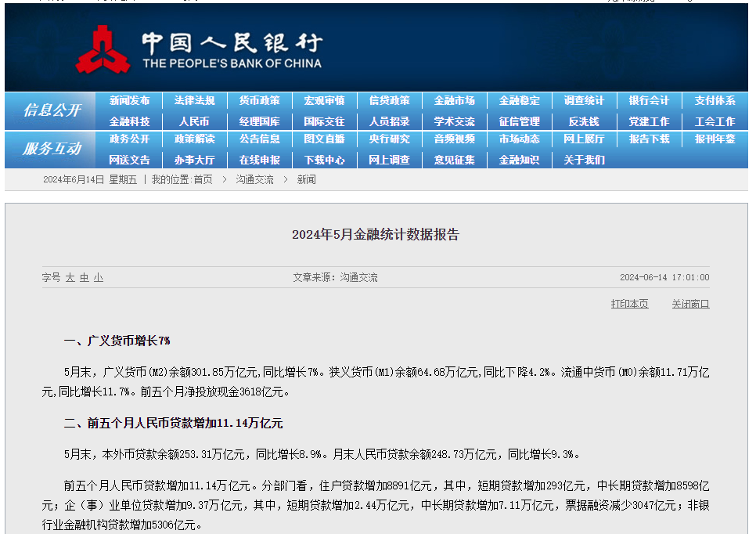Set font size to 小 (small)
Image resolution: width=756 pixels, height=534 pixels.
(x=99, y=278)
